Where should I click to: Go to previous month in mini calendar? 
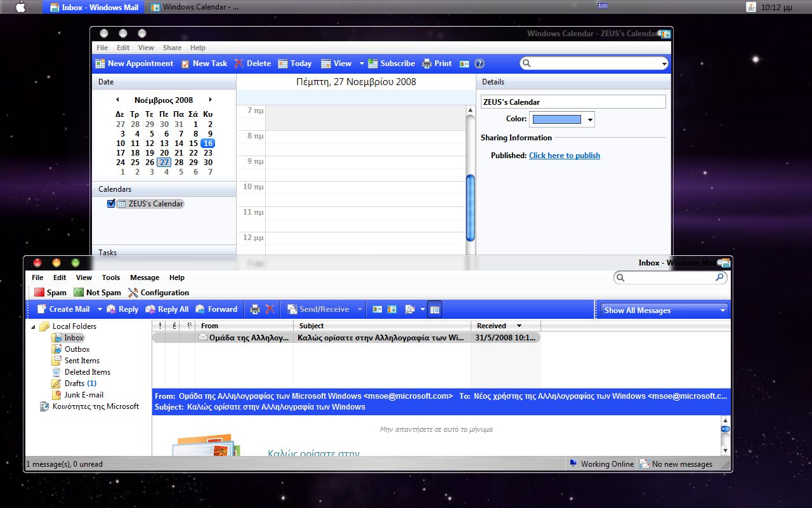tap(117, 100)
